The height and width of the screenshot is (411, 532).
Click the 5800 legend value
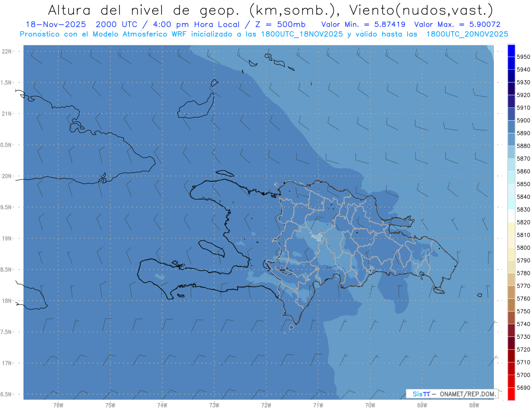coord(523,247)
